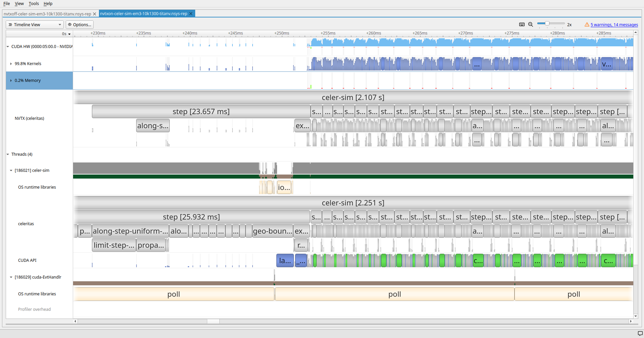Close the nvtxon-celer-sim report tab

pyautogui.click(x=191, y=14)
